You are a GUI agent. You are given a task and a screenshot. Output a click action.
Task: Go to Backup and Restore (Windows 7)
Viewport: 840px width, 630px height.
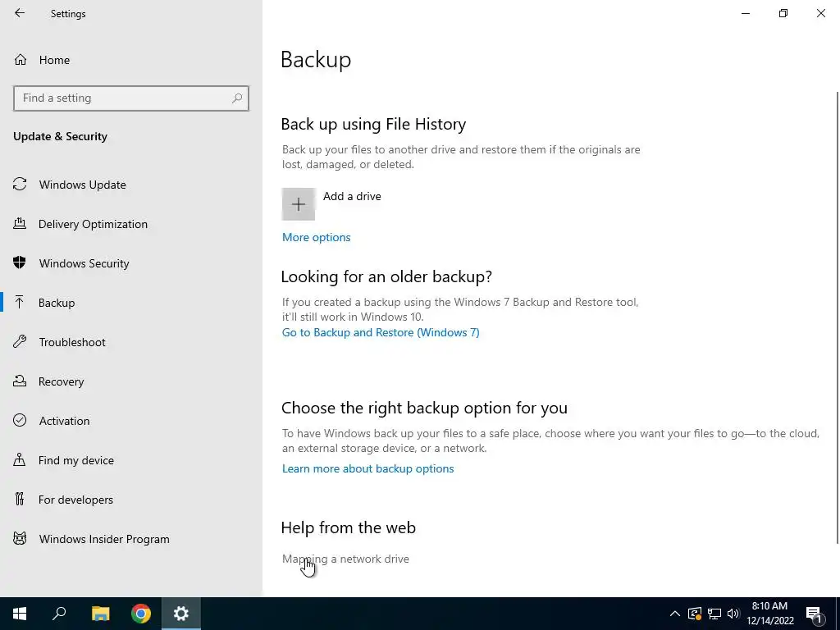coord(381,332)
